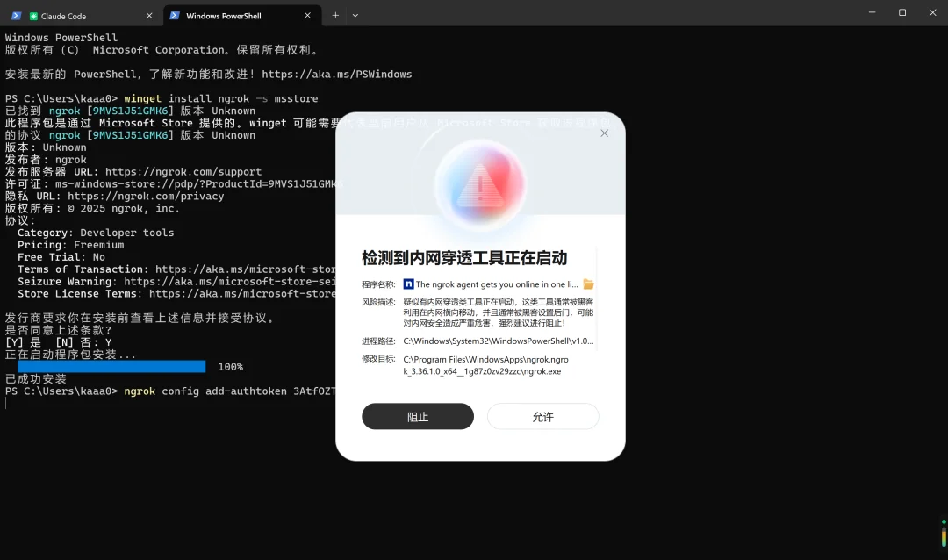Open a new terminal tab with the plus icon

point(335,15)
